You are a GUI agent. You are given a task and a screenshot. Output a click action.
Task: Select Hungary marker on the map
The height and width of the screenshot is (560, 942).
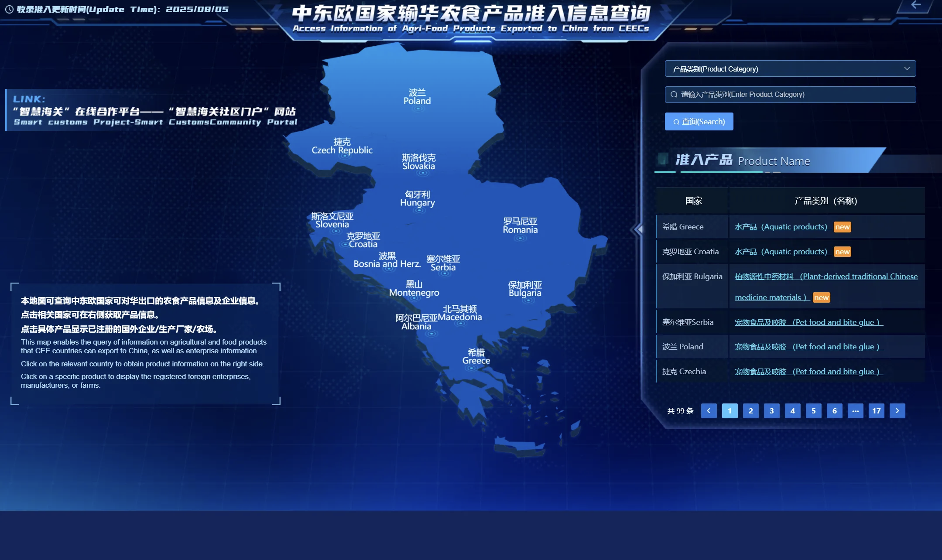point(419,210)
